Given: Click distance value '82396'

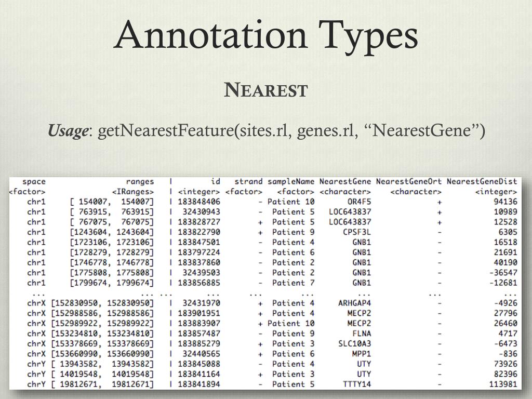Looking at the screenshot, I should tap(506, 375).
